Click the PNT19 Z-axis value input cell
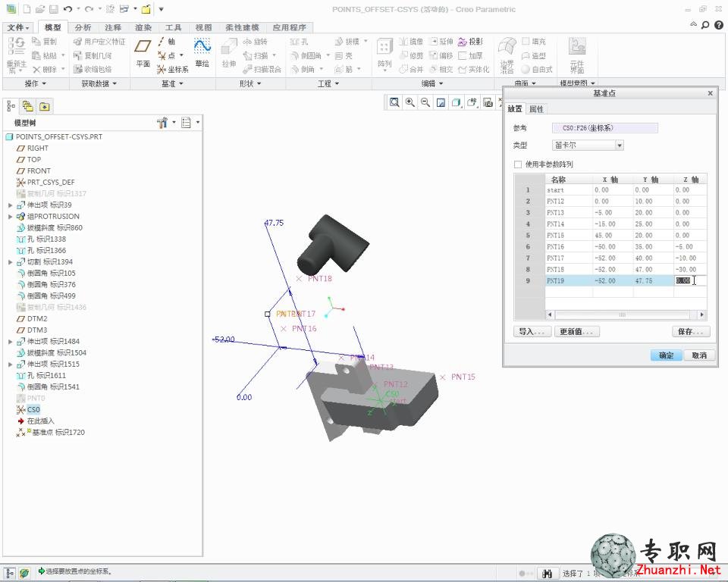728x582 pixels. coord(690,280)
